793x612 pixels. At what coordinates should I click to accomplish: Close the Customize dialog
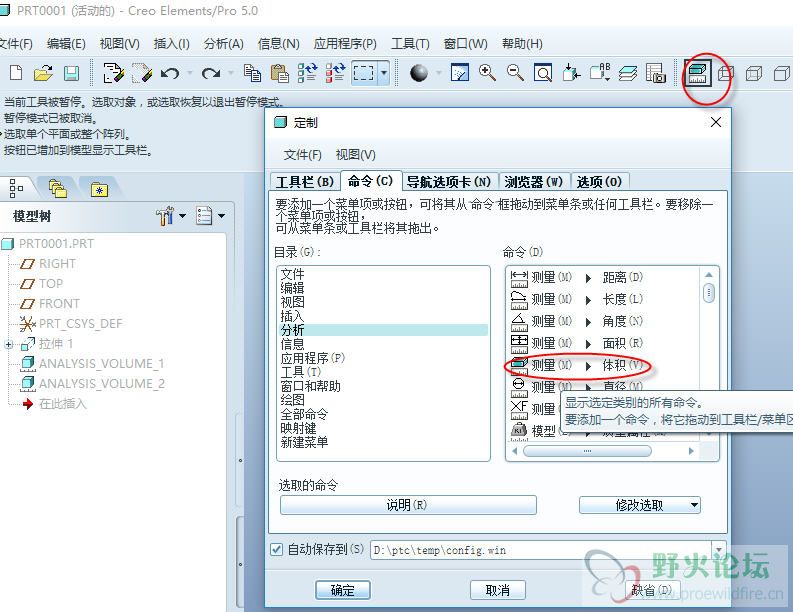716,122
